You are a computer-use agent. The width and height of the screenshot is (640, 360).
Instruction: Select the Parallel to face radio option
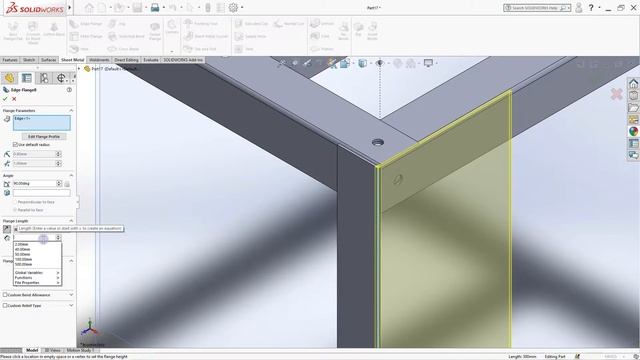(x=15, y=210)
